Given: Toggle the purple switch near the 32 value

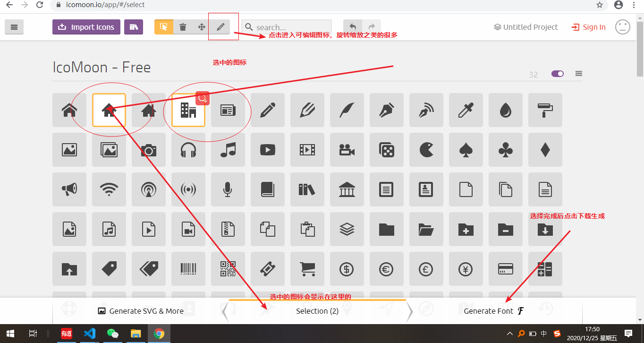Looking at the screenshot, I should click(557, 74).
